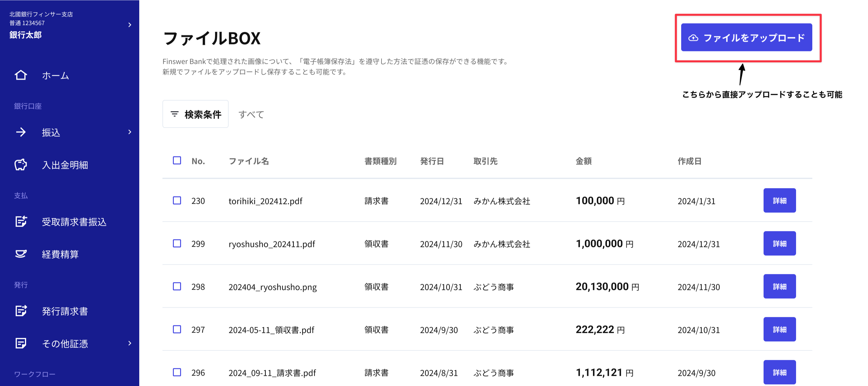The image size is (868, 386).
Task: Click the 発行請求書 document icon
Action: [x=21, y=311]
